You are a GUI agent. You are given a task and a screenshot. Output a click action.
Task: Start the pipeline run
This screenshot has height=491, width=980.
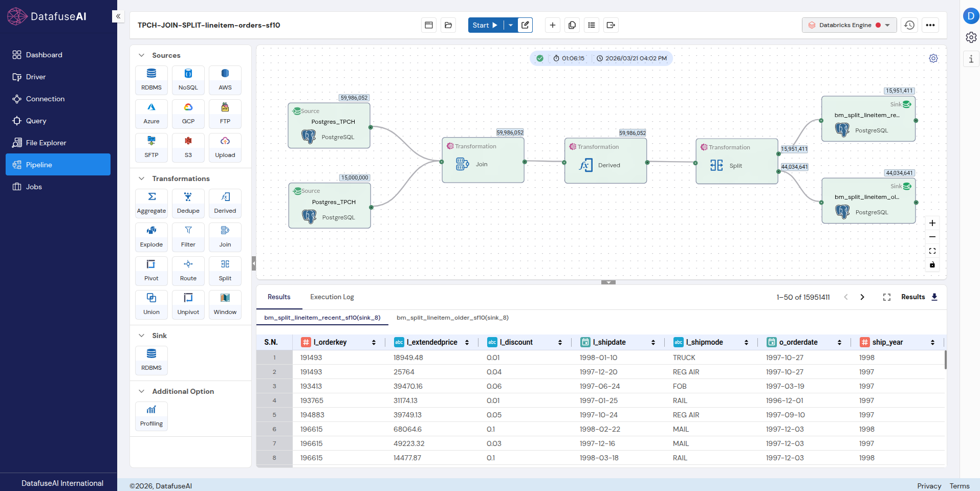point(485,25)
